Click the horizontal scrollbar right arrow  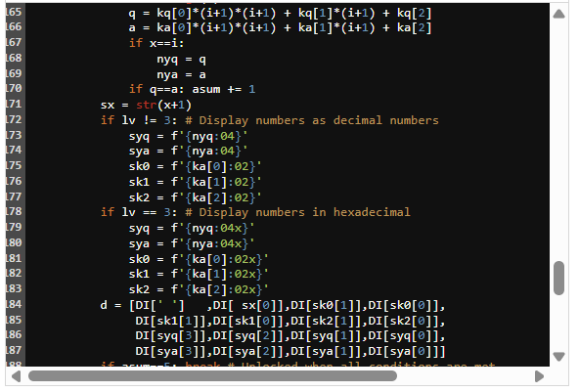539,376
